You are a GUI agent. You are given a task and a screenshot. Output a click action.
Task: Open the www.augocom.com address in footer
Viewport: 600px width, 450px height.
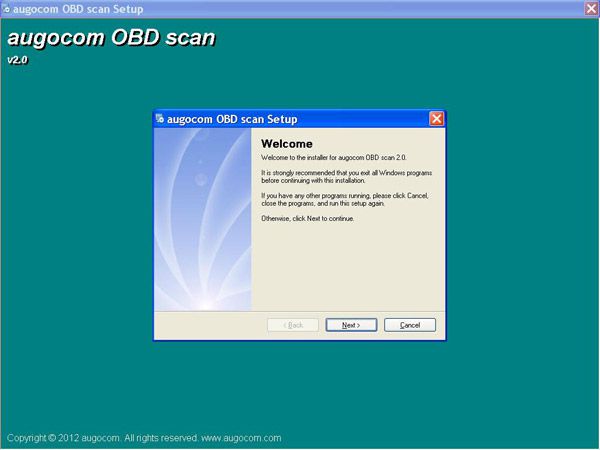click(x=240, y=438)
